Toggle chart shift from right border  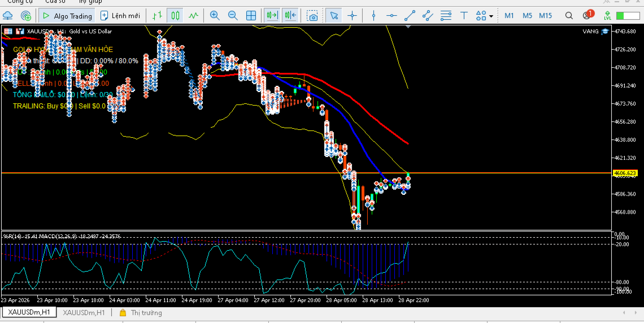(290, 16)
